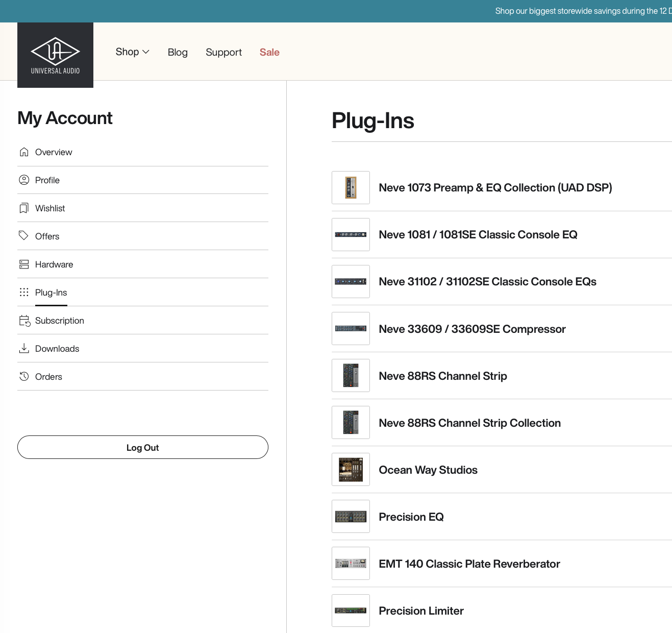This screenshot has height=633, width=672.
Task: Open the Blog page
Action: 178,52
